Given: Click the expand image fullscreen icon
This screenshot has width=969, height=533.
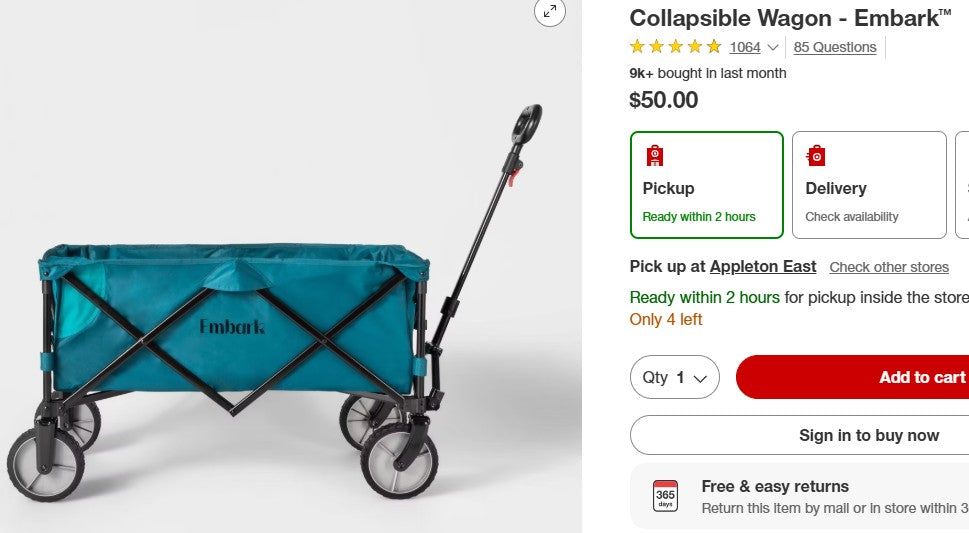Looking at the screenshot, I should pos(549,11).
